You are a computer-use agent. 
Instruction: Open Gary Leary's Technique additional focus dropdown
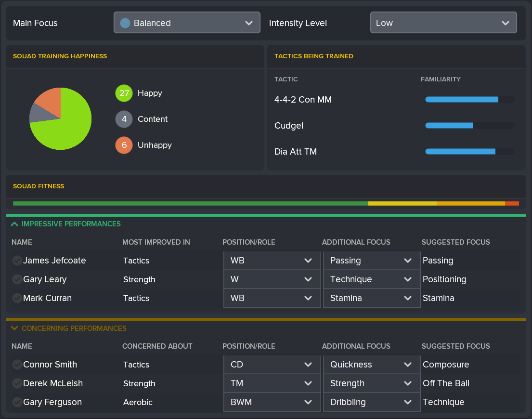point(371,279)
